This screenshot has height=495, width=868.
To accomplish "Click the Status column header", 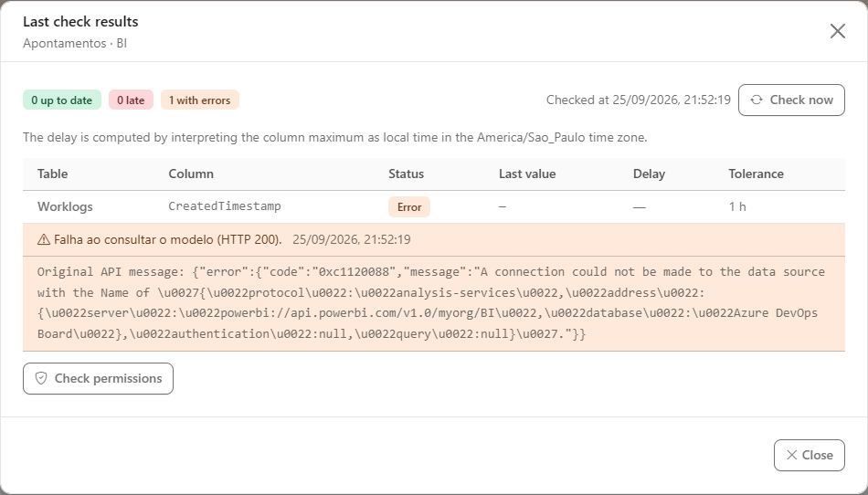I will (406, 174).
